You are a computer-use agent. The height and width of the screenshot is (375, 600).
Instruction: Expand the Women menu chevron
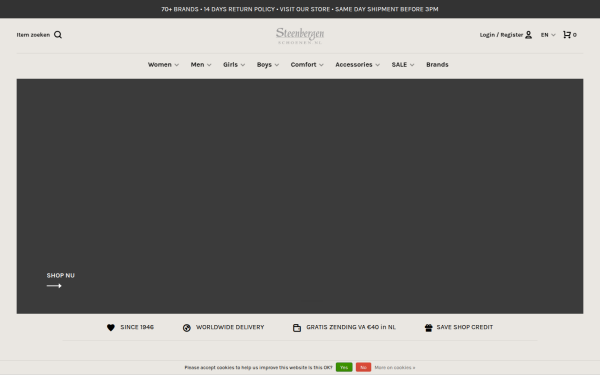click(x=177, y=65)
